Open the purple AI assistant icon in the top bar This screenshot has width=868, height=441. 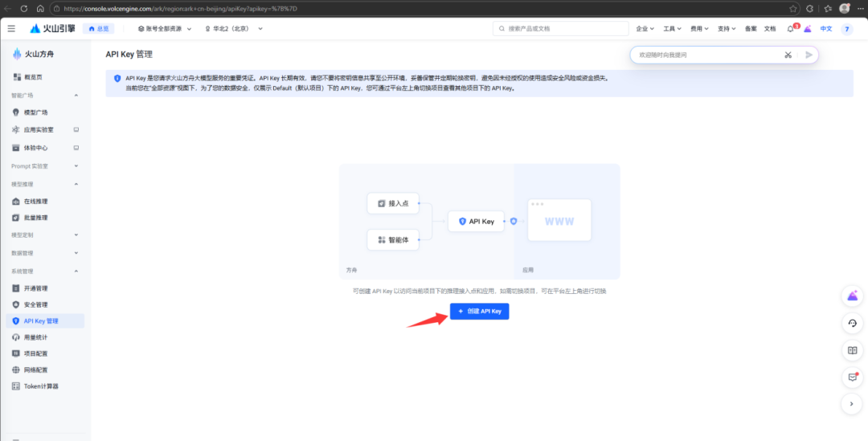click(808, 29)
